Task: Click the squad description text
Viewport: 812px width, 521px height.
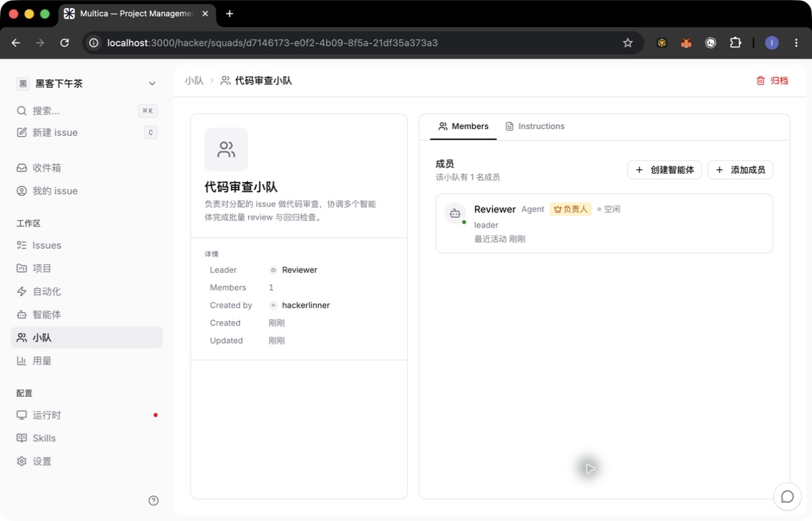Action: click(x=291, y=211)
